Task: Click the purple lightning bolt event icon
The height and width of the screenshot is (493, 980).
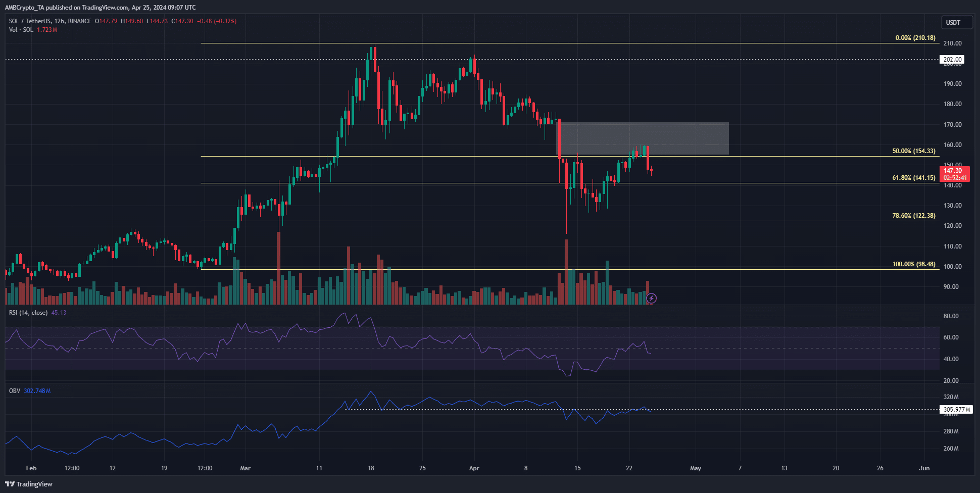Action: click(x=652, y=298)
